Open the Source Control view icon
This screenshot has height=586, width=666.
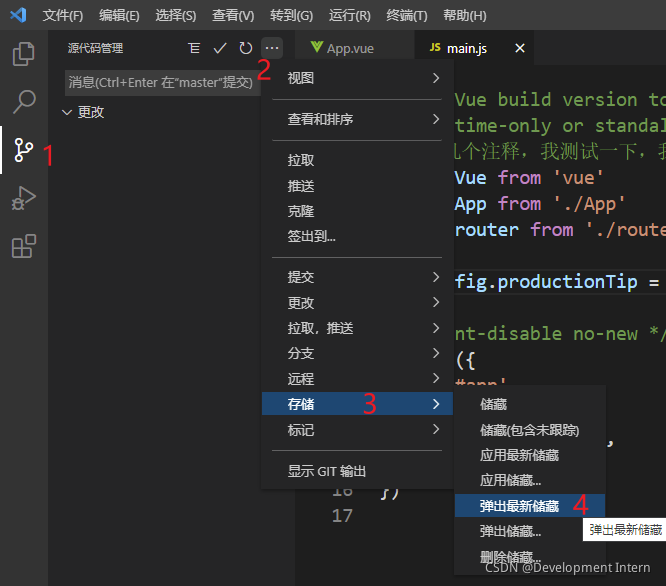point(23,150)
